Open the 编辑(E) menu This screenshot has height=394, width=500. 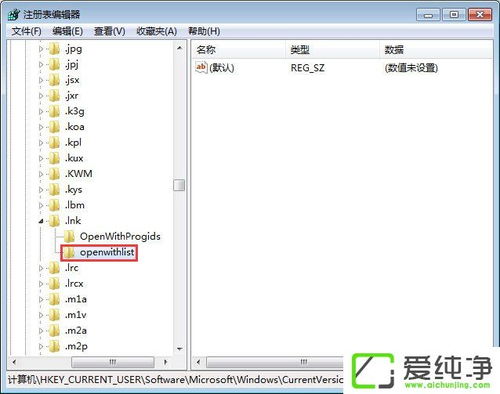[x=68, y=31]
